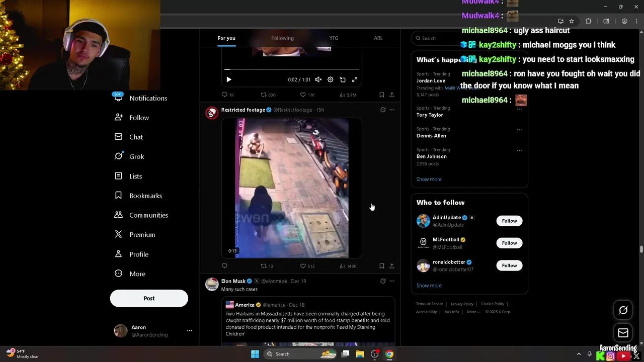This screenshot has width=644, height=362.
Task: Open OBS from the taskbar
Action: tap(374, 354)
